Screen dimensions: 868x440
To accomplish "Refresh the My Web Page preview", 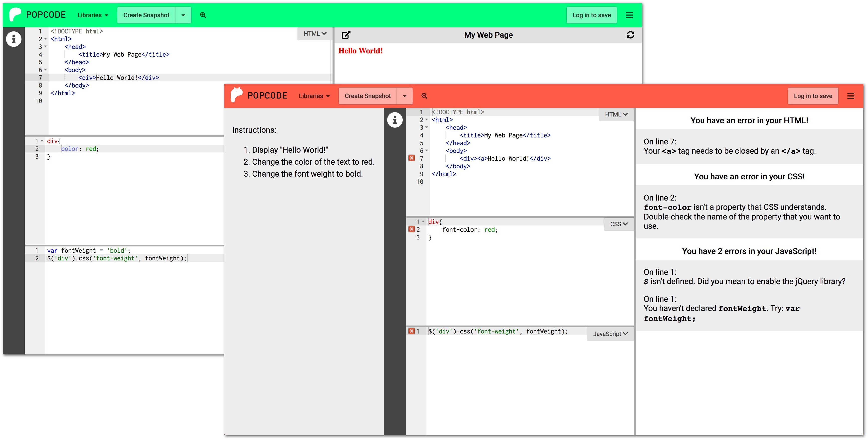I will tap(630, 35).
